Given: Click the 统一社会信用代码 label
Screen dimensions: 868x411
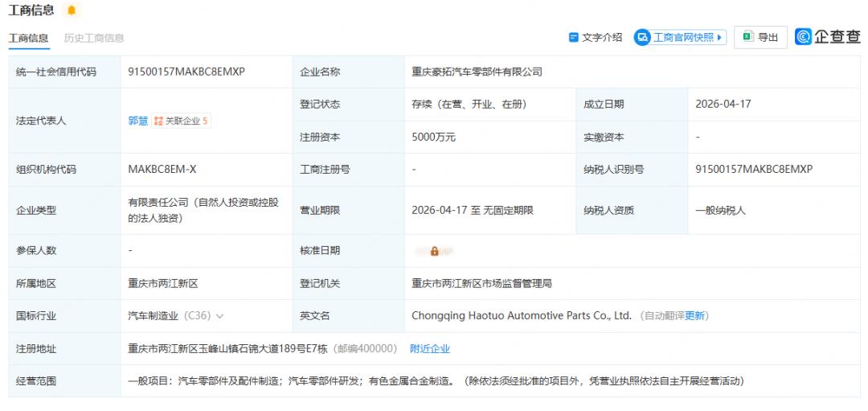Looking at the screenshot, I should point(56,72).
